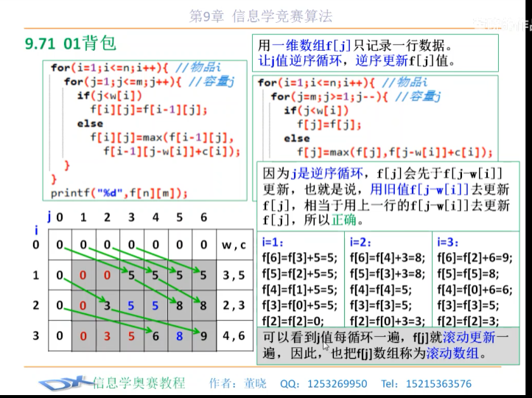Click the i=1: column heading
The height and width of the screenshot is (398, 532).
click(273, 242)
